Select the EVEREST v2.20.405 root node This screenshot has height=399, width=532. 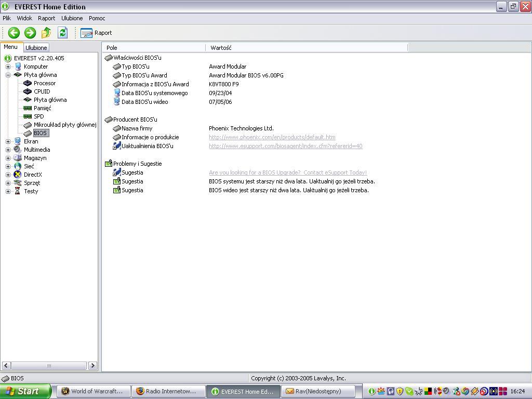[39, 58]
